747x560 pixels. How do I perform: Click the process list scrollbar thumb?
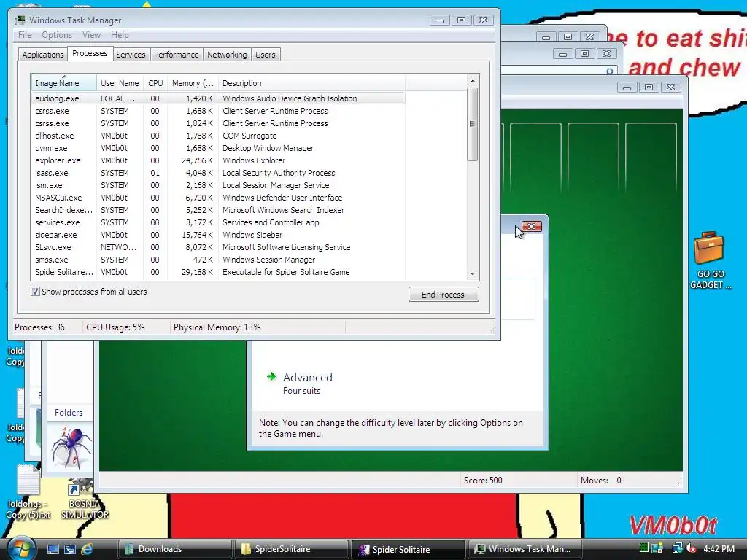click(473, 125)
